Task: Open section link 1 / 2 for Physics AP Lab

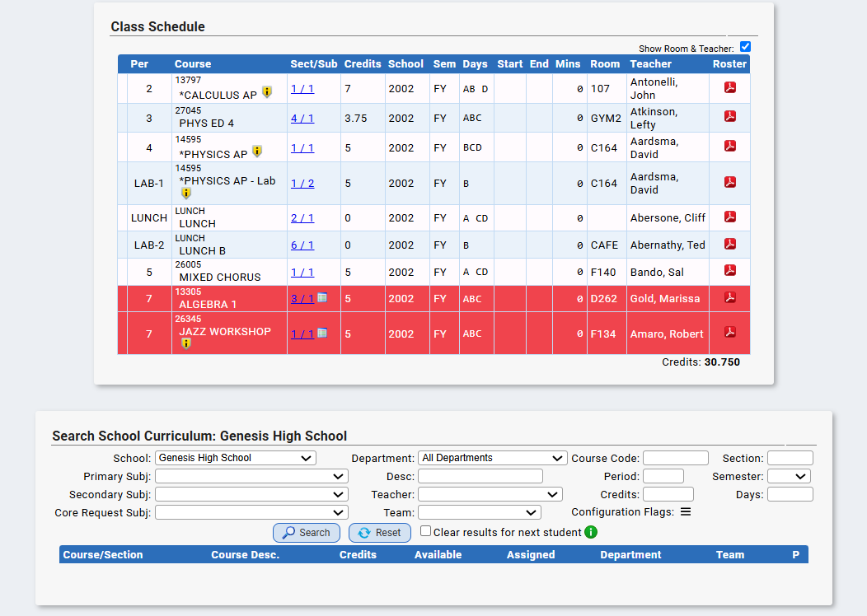Action: click(x=302, y=184)
